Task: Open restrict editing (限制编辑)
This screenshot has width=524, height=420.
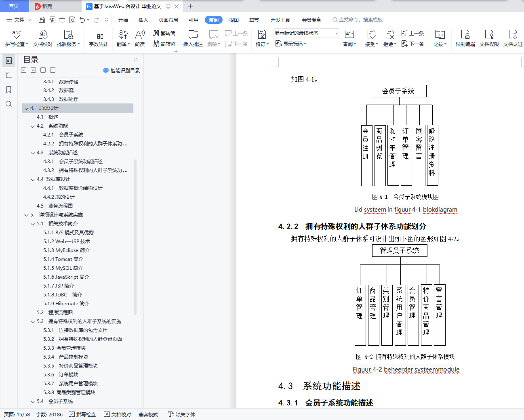Action: click(x=465, y=38)
